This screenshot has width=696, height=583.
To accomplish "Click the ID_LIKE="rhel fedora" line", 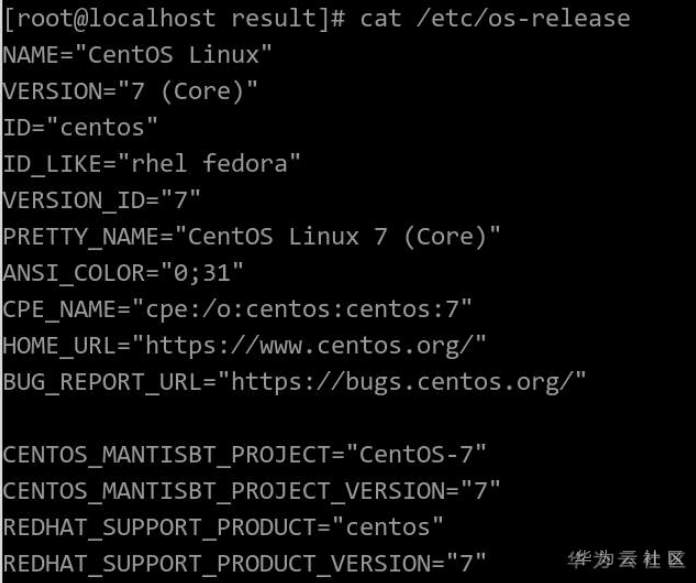I will (152, 163).
